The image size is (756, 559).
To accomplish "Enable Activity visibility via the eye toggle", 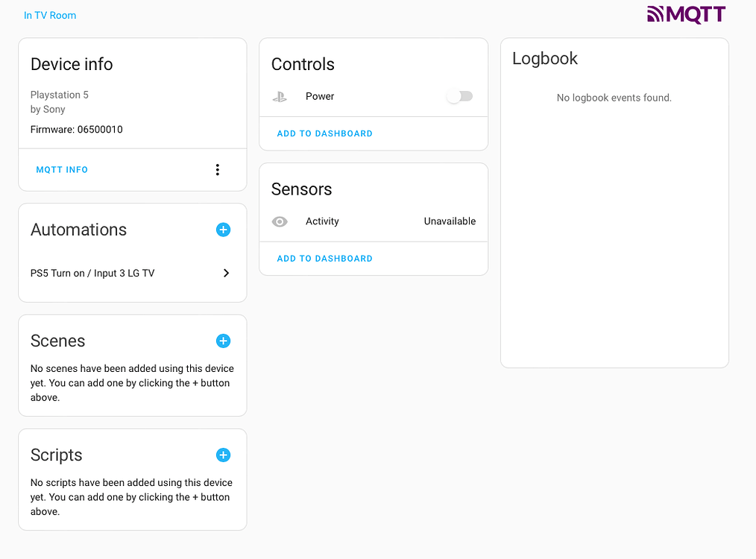I will pyautogui.click(x=280, y=221).
